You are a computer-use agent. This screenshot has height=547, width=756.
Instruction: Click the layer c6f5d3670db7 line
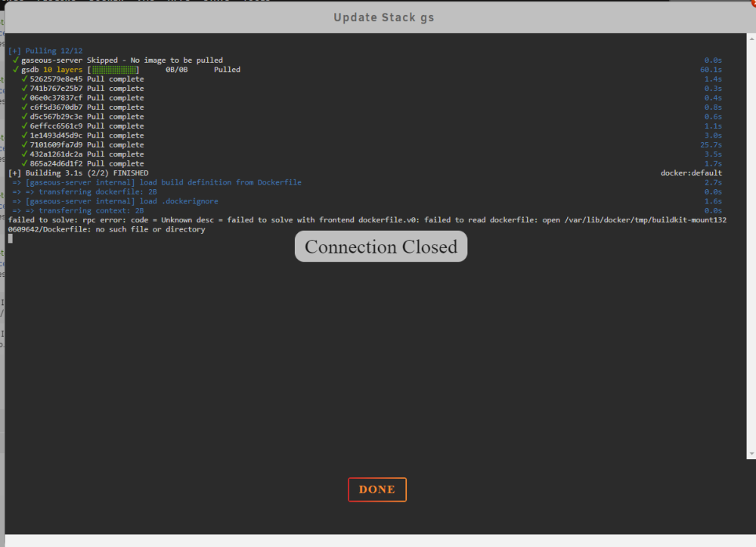(x=82, y=107)
